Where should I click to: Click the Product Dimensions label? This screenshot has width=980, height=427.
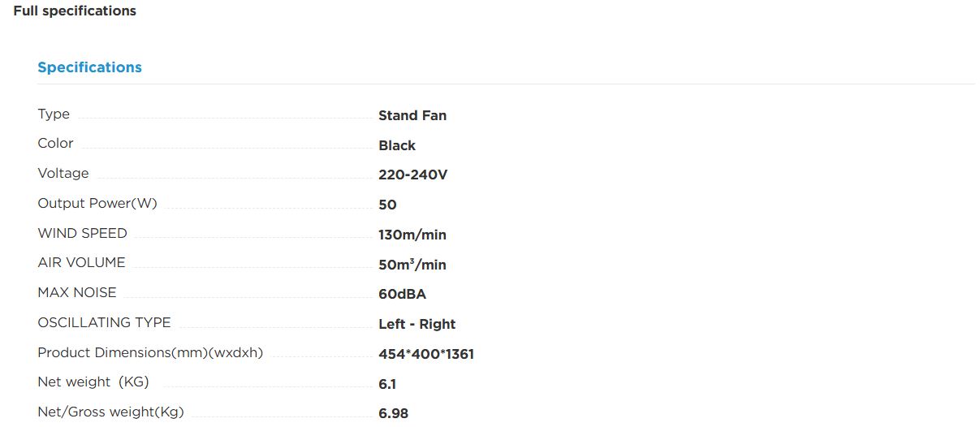point(150,352)
